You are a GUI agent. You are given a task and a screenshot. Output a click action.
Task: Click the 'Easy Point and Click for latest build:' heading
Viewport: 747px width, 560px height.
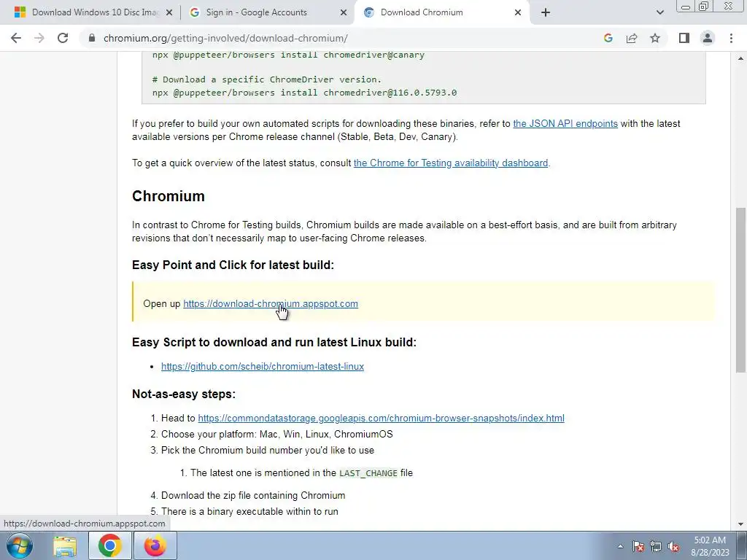pos(233,265)
